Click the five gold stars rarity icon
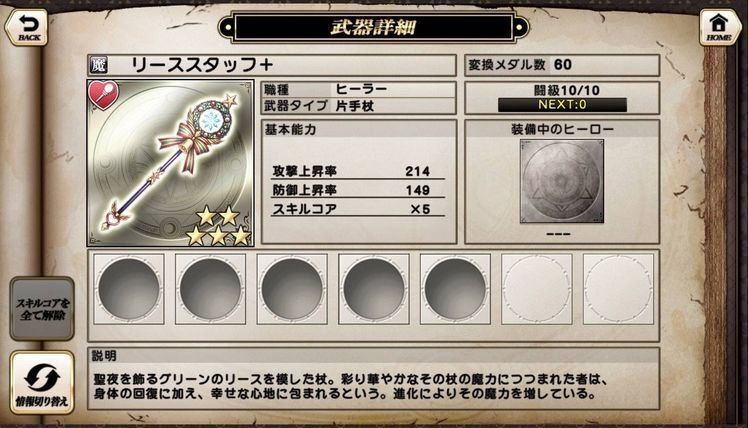 coord(218,225)
